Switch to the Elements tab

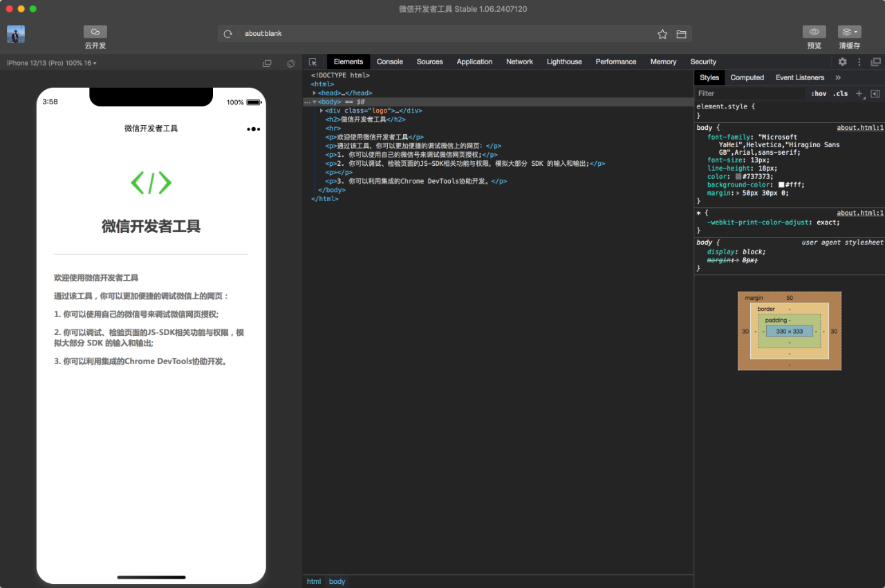point(348,62)
